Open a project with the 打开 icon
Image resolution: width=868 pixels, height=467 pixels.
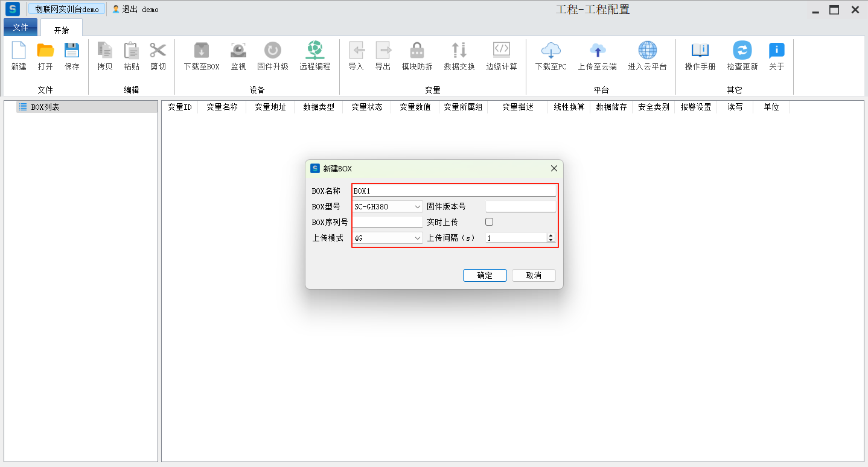pos(45,51)
